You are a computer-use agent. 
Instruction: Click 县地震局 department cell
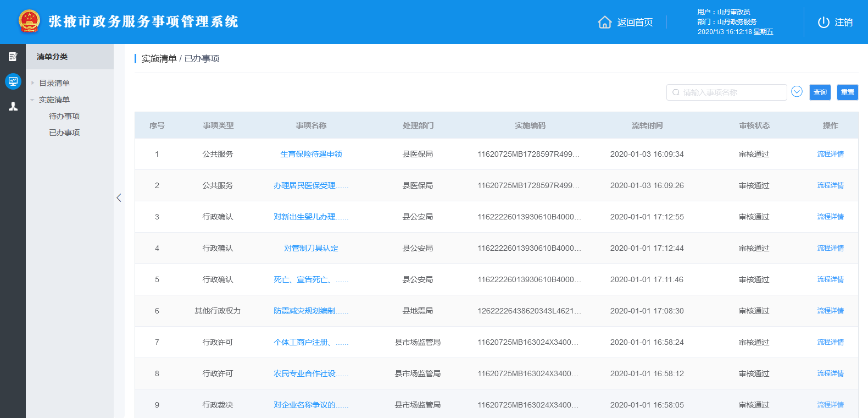tap(418, 311)
